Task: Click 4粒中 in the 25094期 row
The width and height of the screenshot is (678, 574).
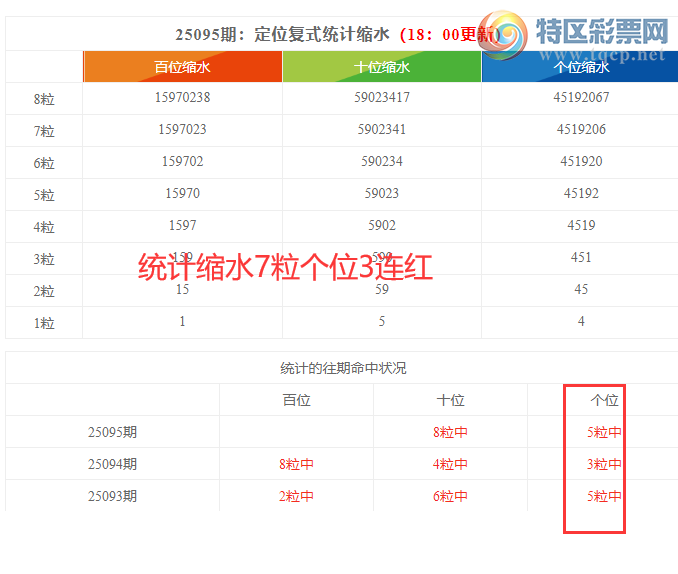Action: [450, 464]
